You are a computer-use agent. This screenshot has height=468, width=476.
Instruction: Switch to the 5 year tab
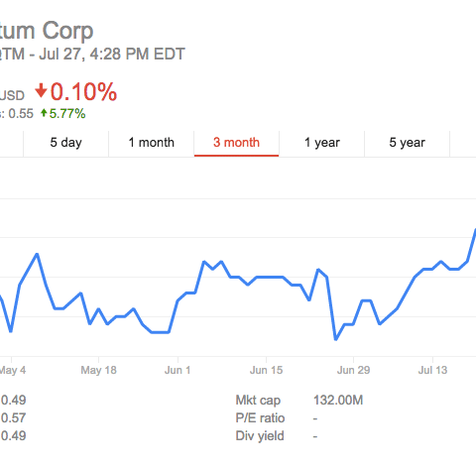coord(407,143)
